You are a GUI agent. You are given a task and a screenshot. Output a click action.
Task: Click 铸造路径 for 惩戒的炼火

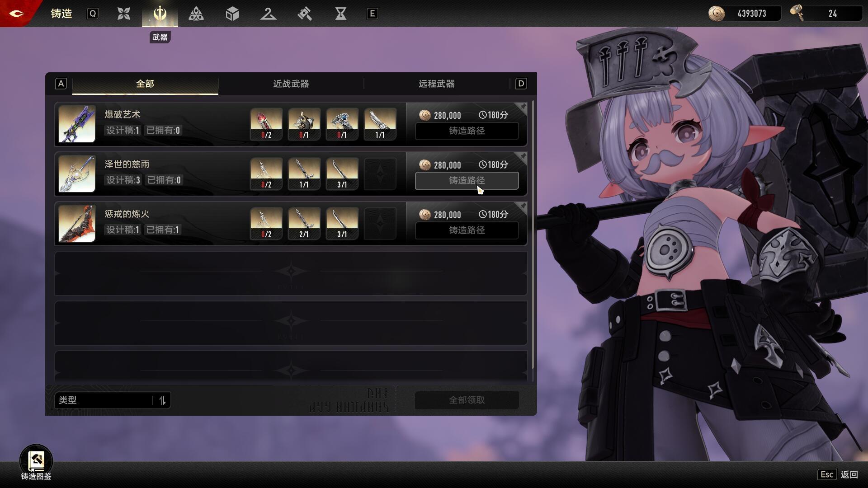coord(467,230)
